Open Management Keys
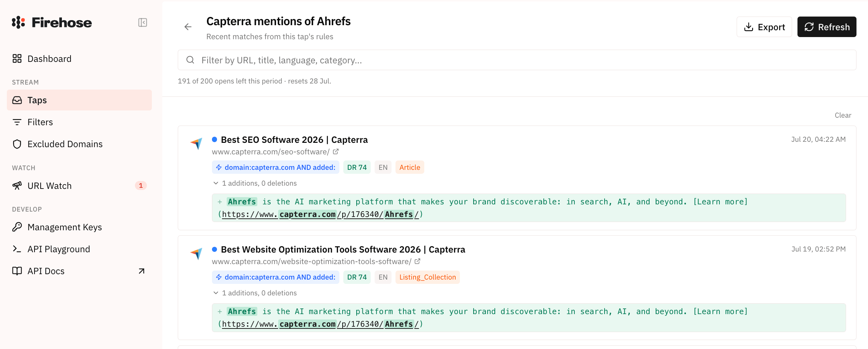The height and width of the screenshot is (349, 868). pos(79,227)
